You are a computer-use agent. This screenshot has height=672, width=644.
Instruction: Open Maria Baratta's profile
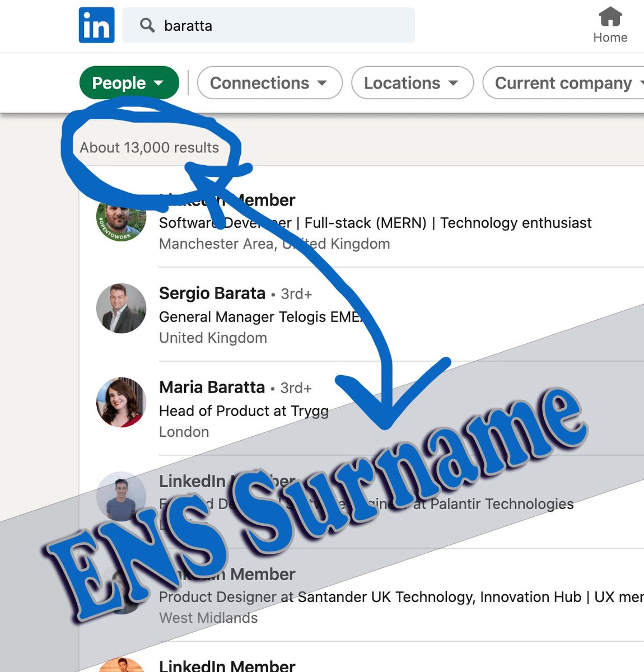(x=212, y=387)
